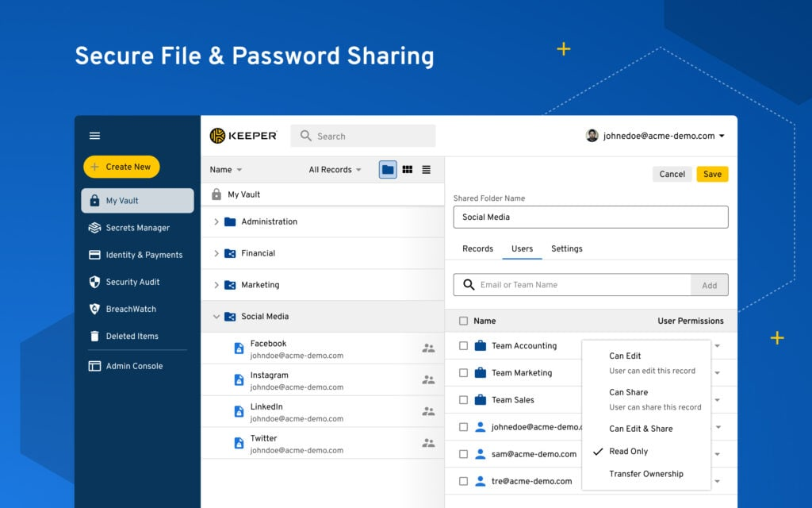
Task: Open the All Records filter dropdown
Action: (x=331, y=169)
